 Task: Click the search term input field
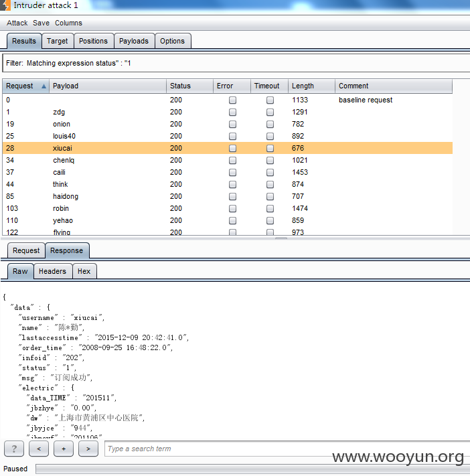[287, 449]
